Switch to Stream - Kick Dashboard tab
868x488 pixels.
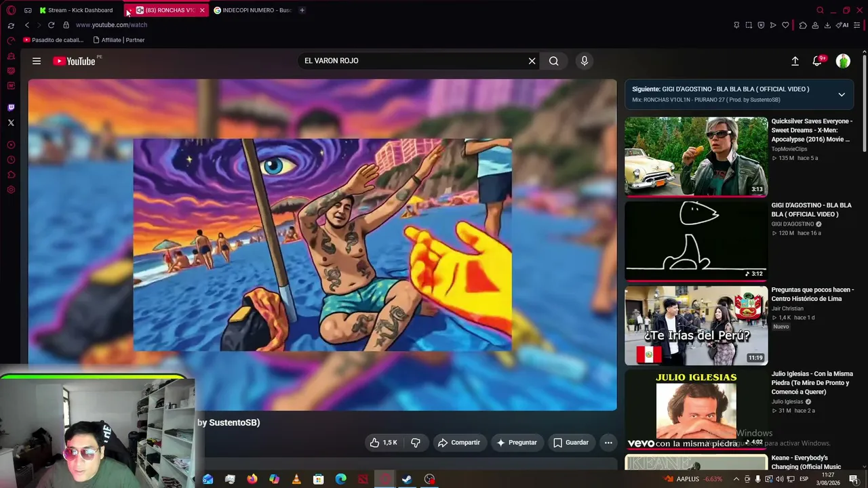click(x=76, y=10)
